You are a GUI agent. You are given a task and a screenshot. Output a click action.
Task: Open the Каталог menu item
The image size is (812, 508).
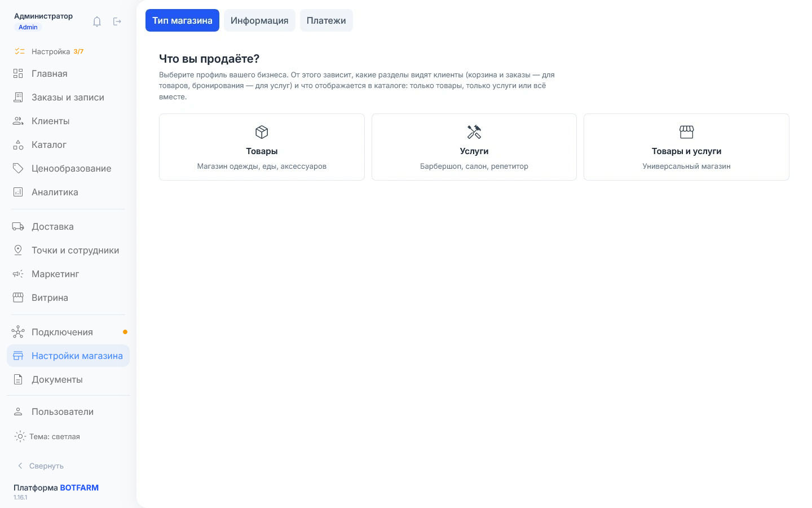[68, 144]
